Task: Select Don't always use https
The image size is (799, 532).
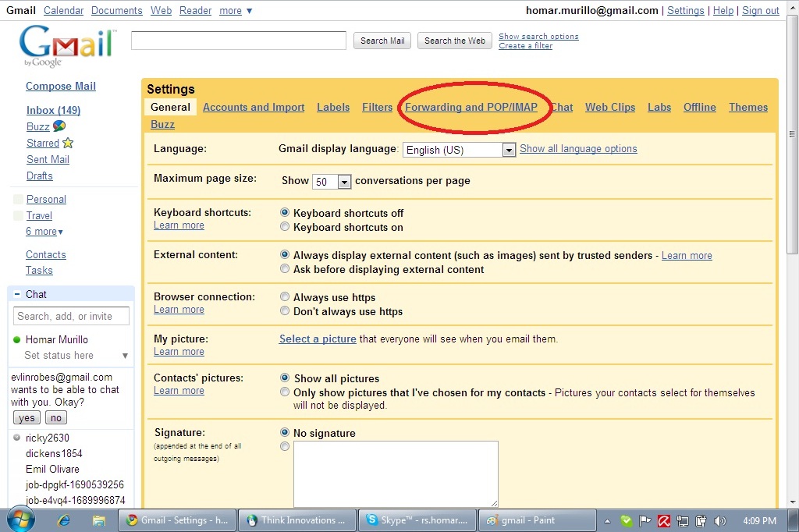Action: pyautogui.click(x=285, y=310)
